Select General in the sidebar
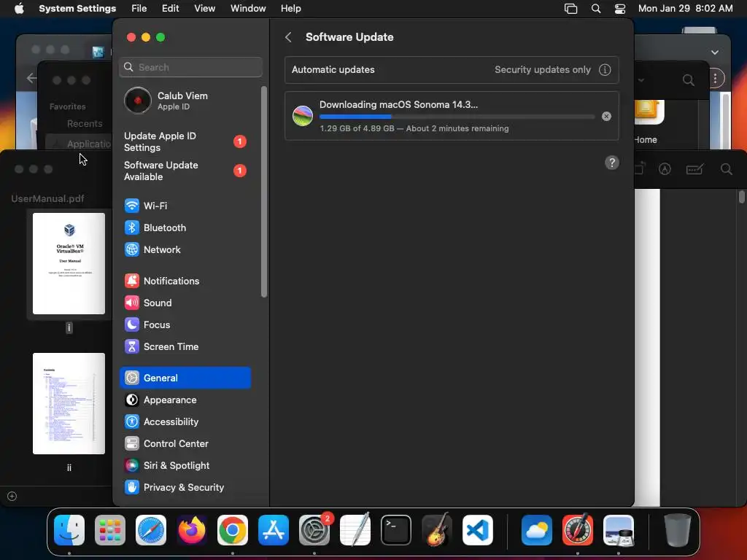This screenshot has height=560, width=747. (x=185, y=378)
